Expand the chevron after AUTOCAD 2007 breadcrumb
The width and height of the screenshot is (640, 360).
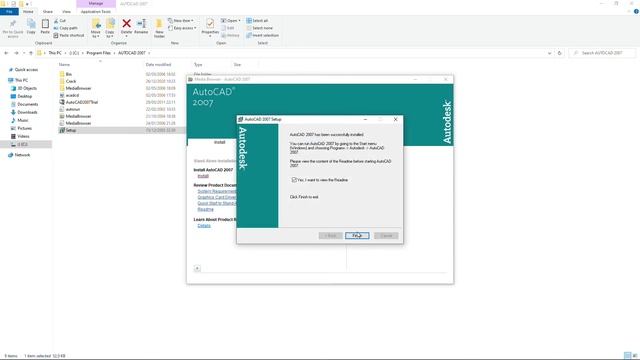click(x=149, y=53)
